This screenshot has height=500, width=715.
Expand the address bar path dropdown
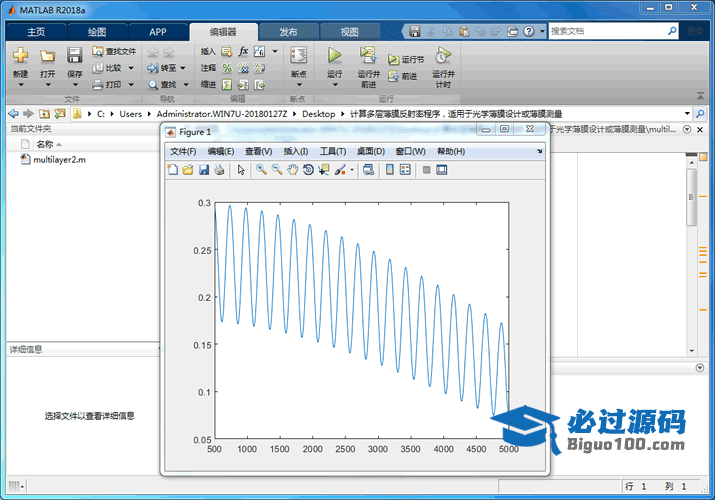pyautogui.click(x=687, y=113)
